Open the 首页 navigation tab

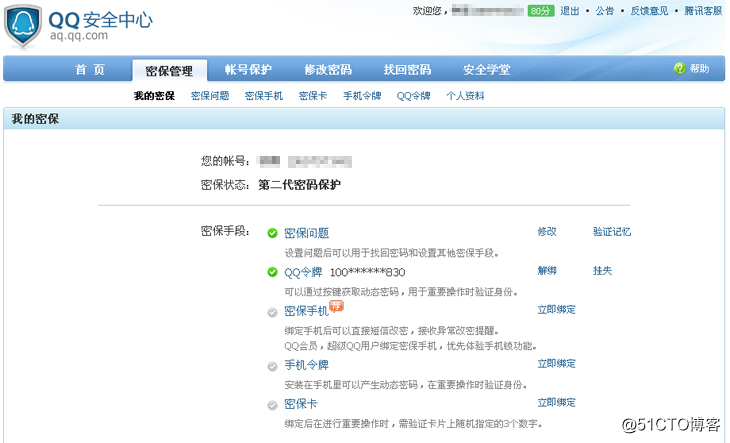90,70
